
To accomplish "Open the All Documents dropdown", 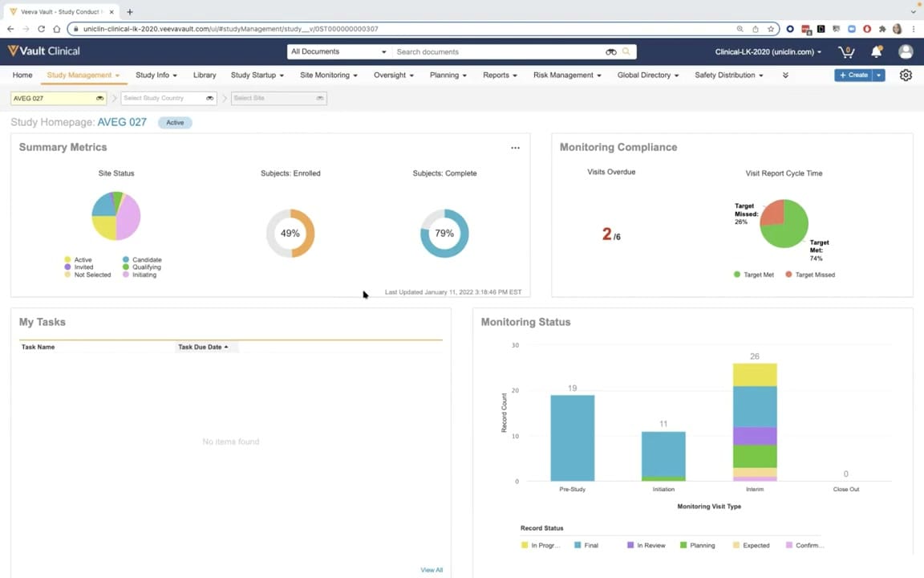I will [338, 52].
